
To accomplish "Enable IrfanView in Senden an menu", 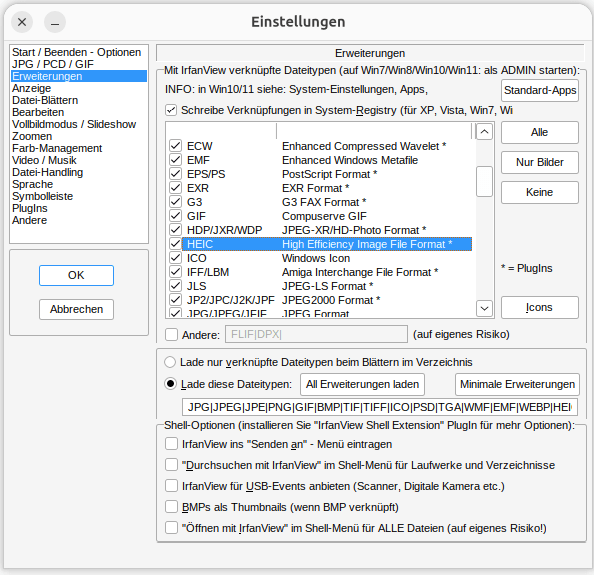I will click(171, 444).
